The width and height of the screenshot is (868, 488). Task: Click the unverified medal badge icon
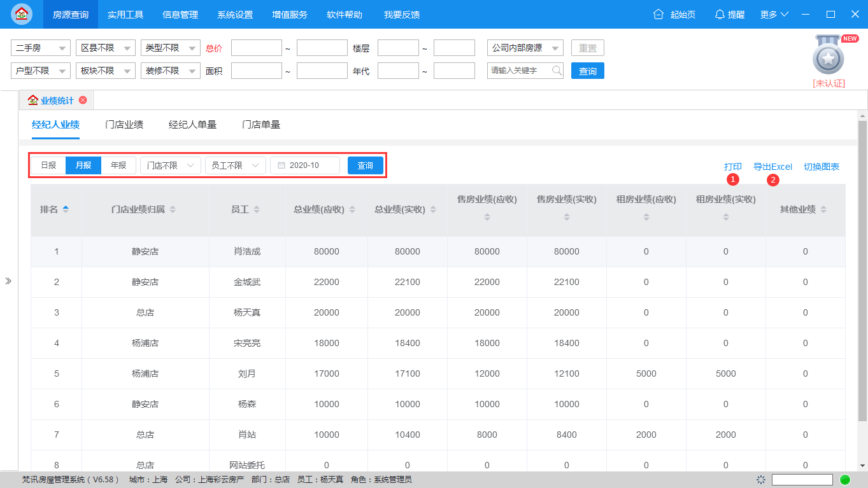[828, 56]
